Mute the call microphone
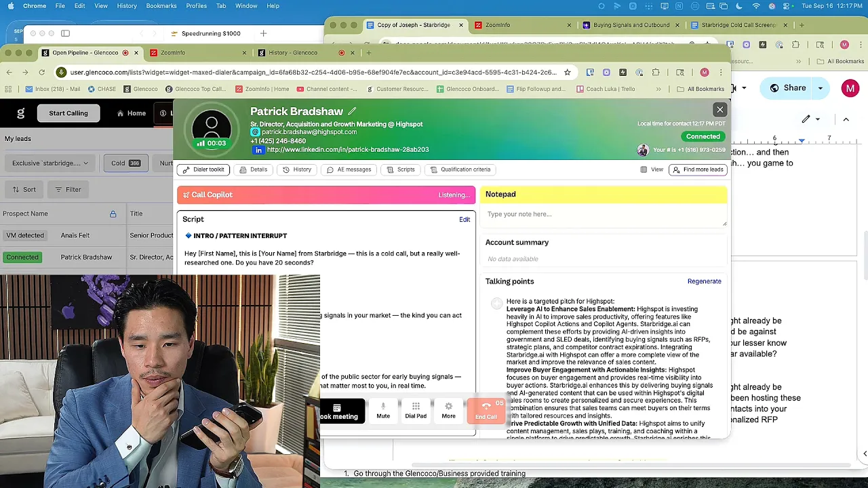Image resolution: width=868 pixels, height=488 pixels. pos(383,411)
